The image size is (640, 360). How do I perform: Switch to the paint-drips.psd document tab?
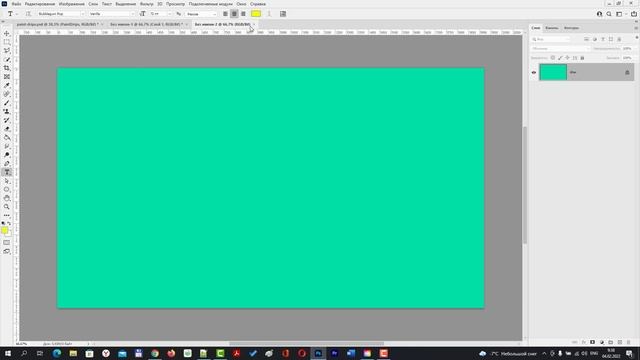tap(57, 24)
